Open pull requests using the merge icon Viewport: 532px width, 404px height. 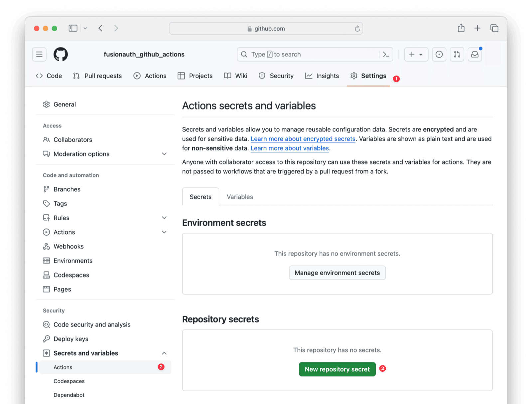pyautogui.click(x=457, y=54)
